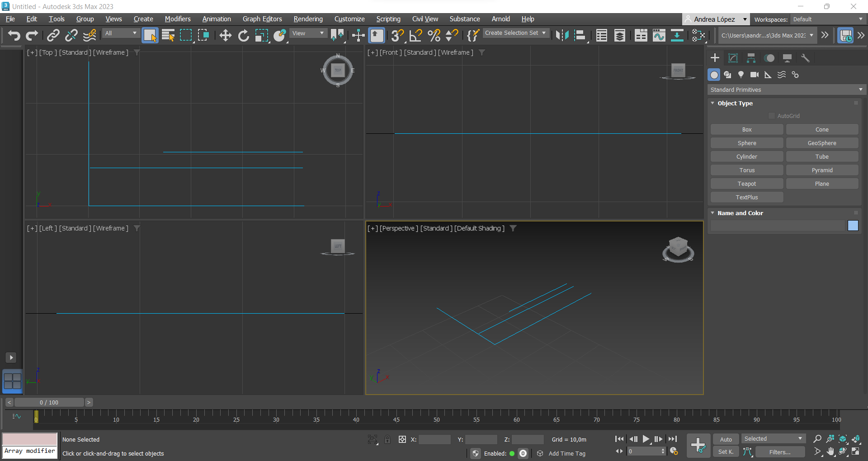Screen dimensions: 868x461
Task: Create a Teapot primitive
Action: tap(746, 183)
